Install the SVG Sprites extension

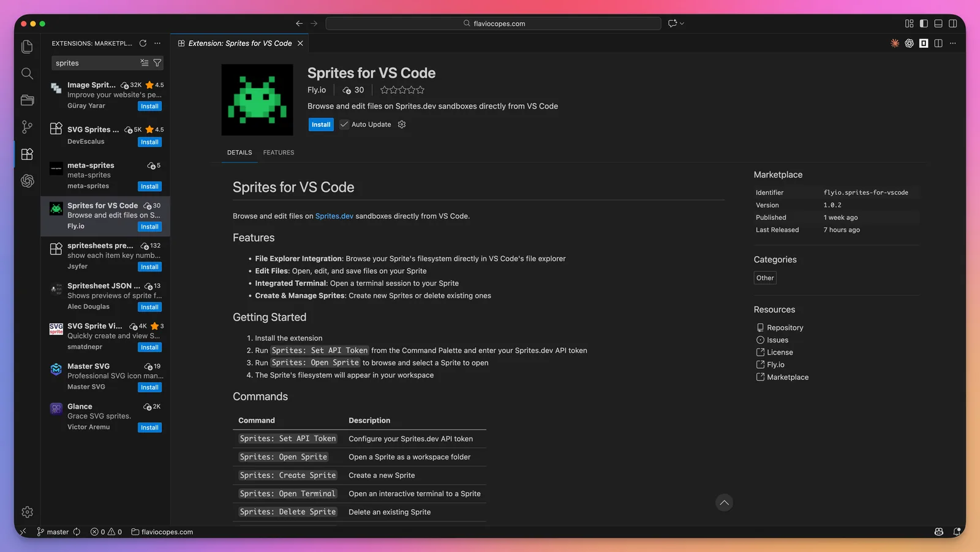click(149, 142)
